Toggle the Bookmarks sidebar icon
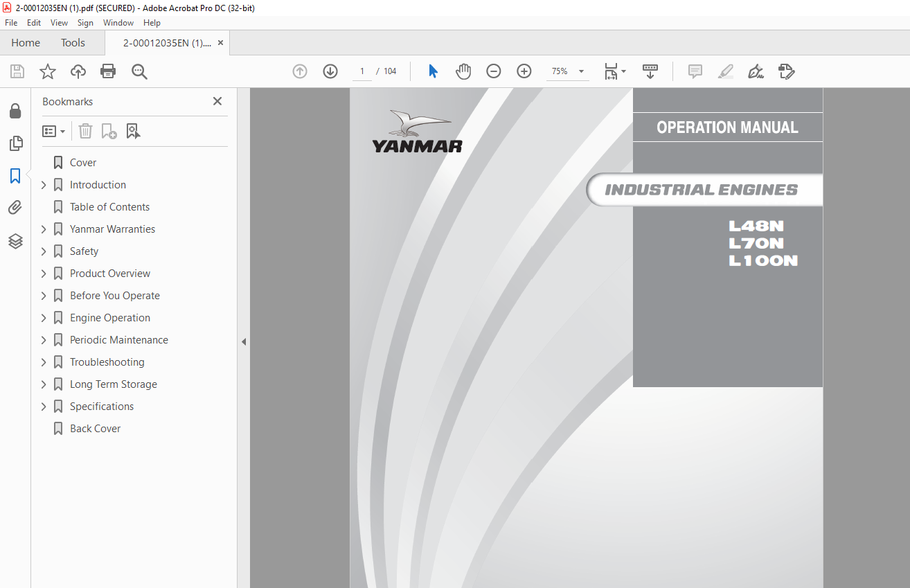This screenshot has width=910, height=588. 15,176
